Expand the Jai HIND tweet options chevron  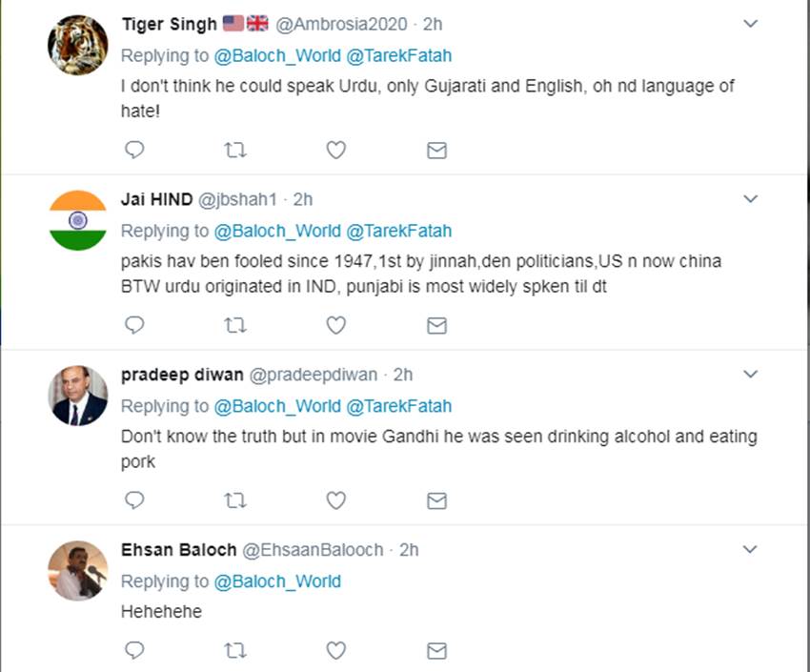[750, 199]
